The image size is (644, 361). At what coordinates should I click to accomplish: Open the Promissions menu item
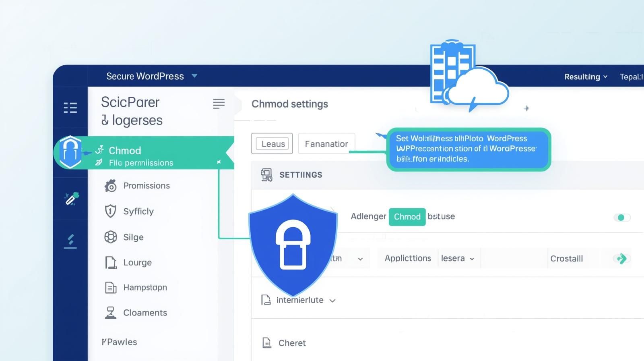pyautogui.click(x=147, y=186)
